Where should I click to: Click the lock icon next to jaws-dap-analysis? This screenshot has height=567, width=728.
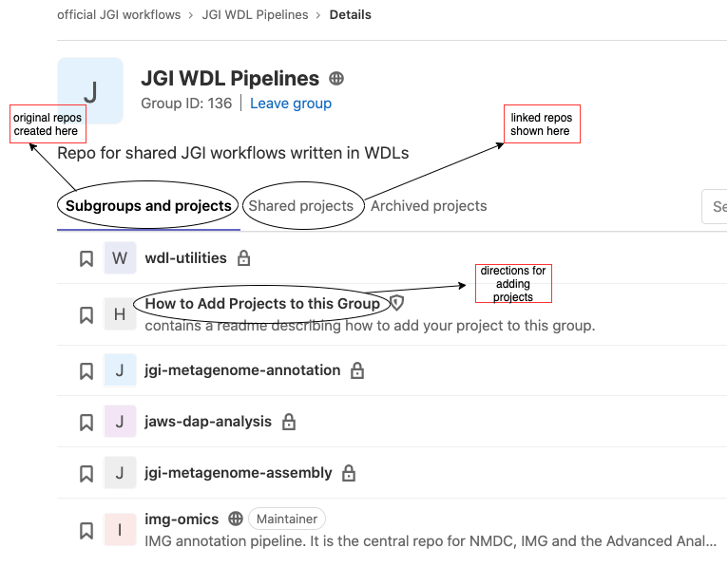pyautogui.click(x=289, y=422)
